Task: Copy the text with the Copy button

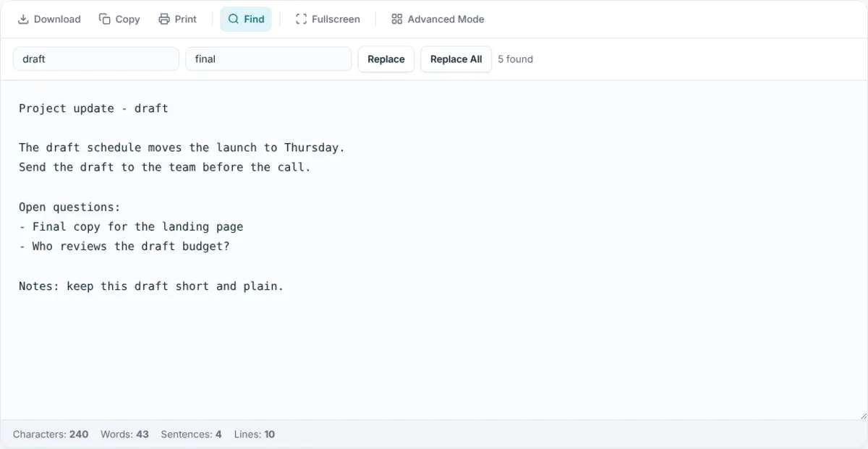Action: tap(119, 19)
